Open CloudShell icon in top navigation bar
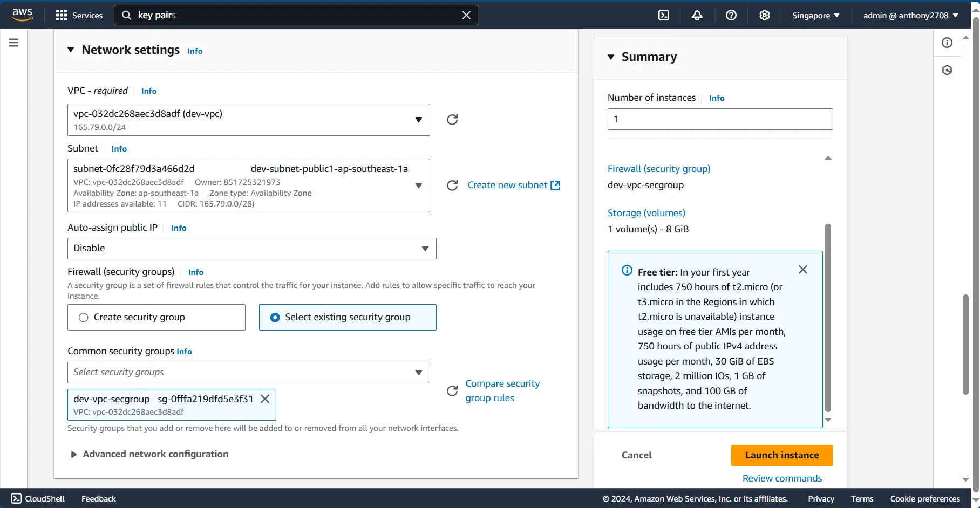 coord(664,16)
